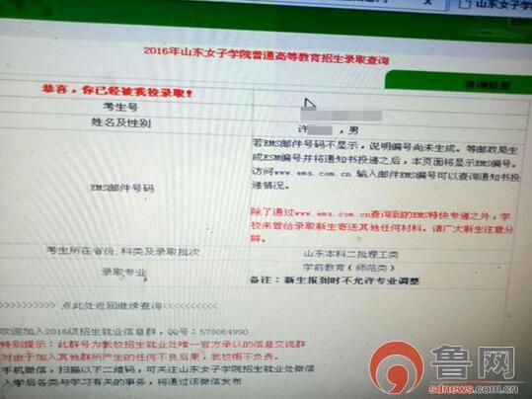Image resolution: width=532 pixels, height=399 pixels.
Task: Click the blurred candidate number value
Action: click(342, 116)
